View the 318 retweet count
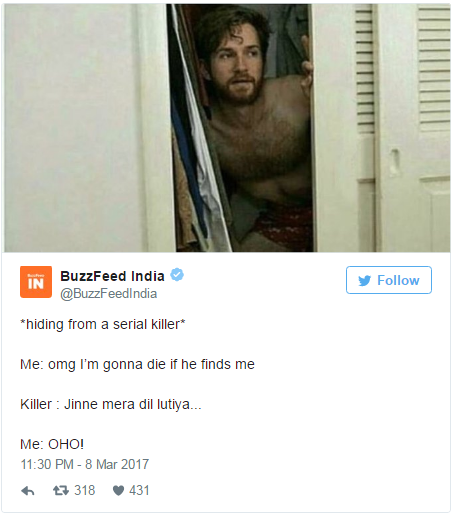 [85, 490]
